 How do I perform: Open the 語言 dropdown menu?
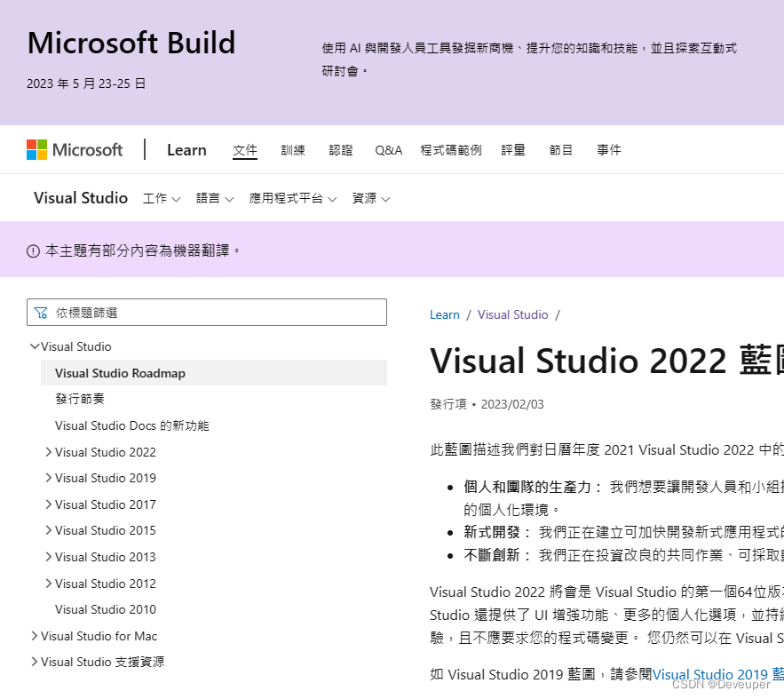(x=215, y=198)
